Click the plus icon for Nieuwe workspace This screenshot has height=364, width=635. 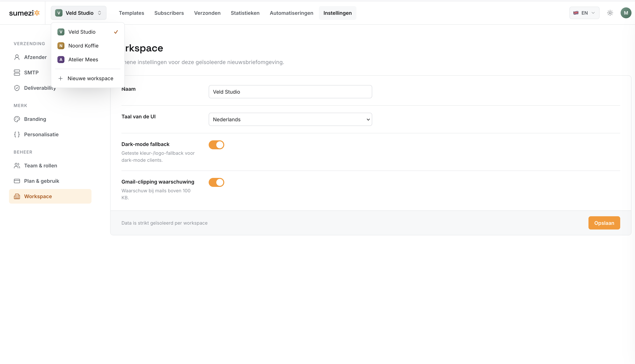[61, 78]
